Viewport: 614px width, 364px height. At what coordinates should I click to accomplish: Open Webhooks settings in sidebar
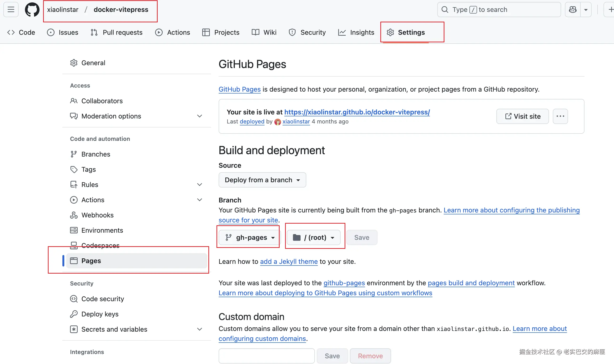tap(97, 215)
